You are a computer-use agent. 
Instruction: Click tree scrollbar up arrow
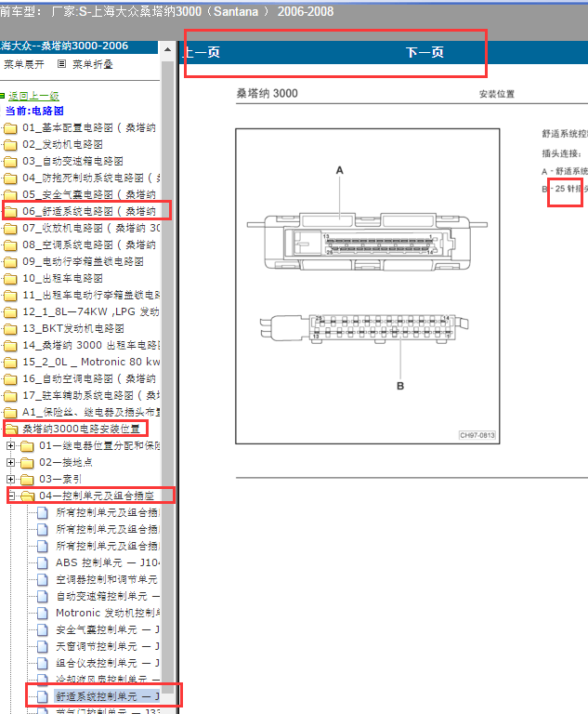click(167, 49)
